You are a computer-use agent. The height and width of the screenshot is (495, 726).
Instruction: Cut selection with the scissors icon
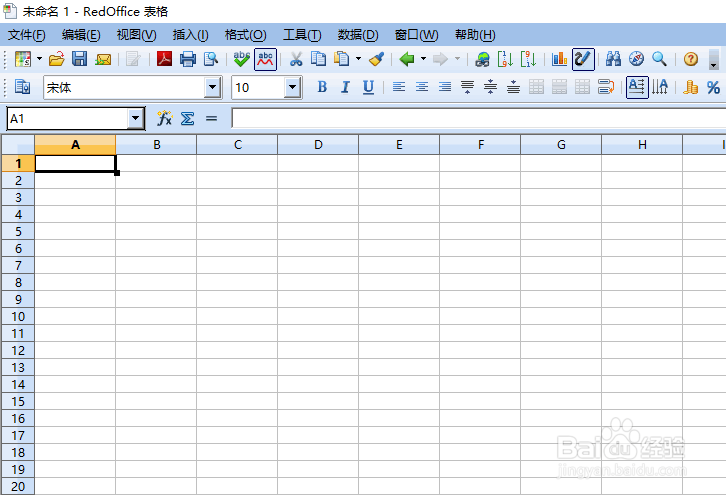[296, 59]
